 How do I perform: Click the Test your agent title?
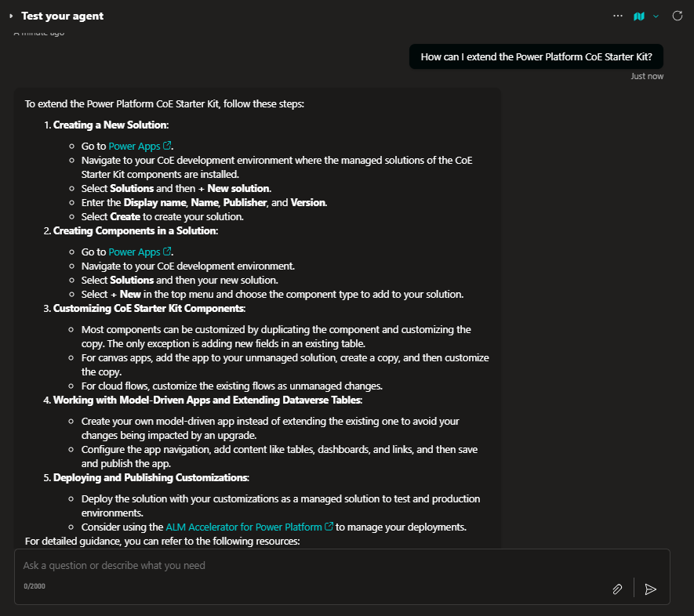pyautogui.click(x=63, y=16)
